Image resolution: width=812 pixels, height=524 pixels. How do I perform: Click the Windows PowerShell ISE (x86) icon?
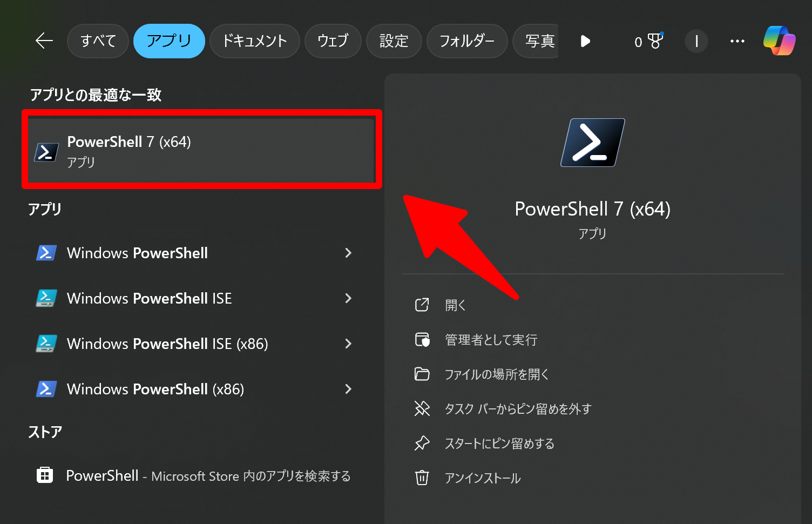coord(46,344)
